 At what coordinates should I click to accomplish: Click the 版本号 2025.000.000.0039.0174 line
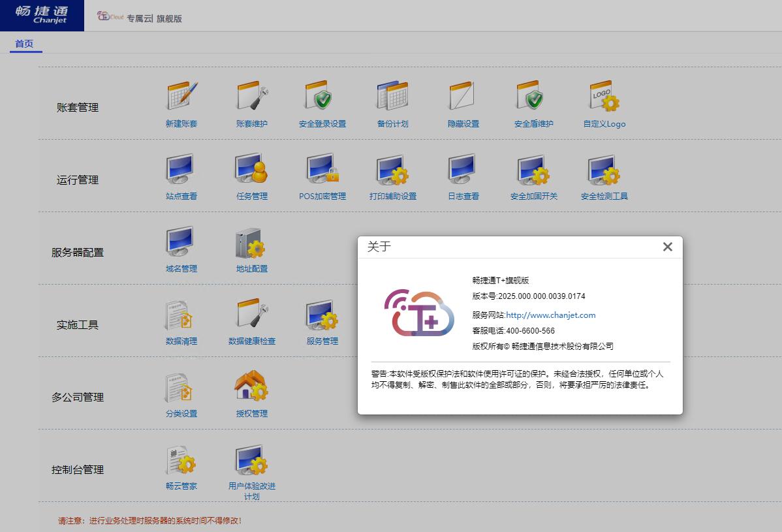pyautogui.click(x=529, y=296)
